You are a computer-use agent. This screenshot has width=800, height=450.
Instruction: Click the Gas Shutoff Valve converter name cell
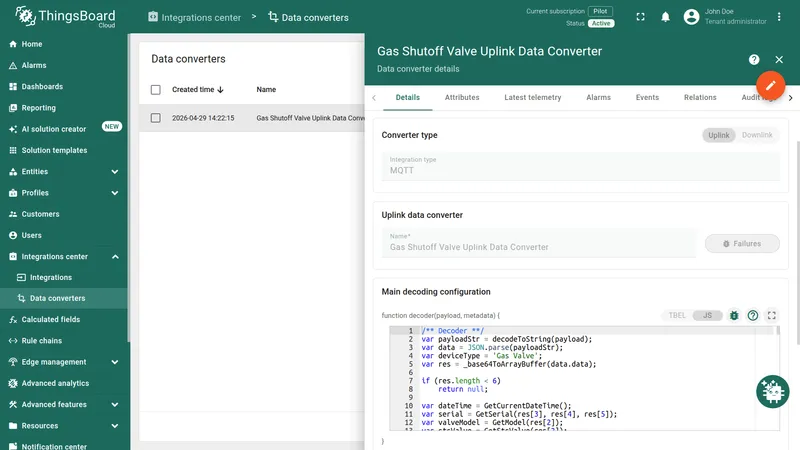coord(310,118)
